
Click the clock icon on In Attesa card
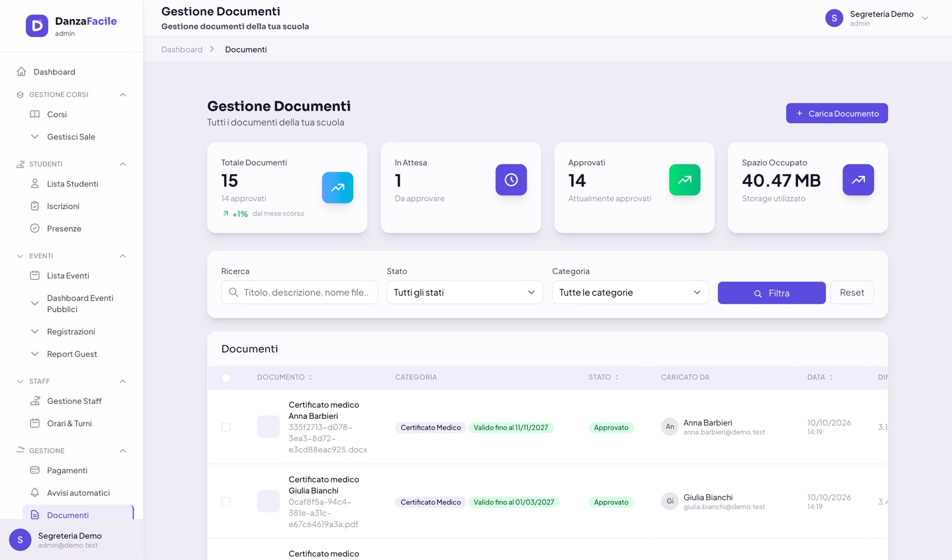[511, 180]
